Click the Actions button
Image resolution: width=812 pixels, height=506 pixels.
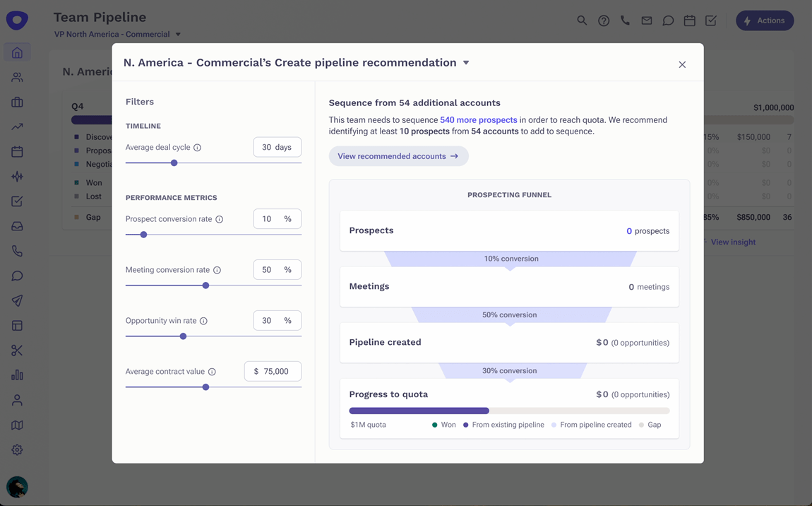765,20
